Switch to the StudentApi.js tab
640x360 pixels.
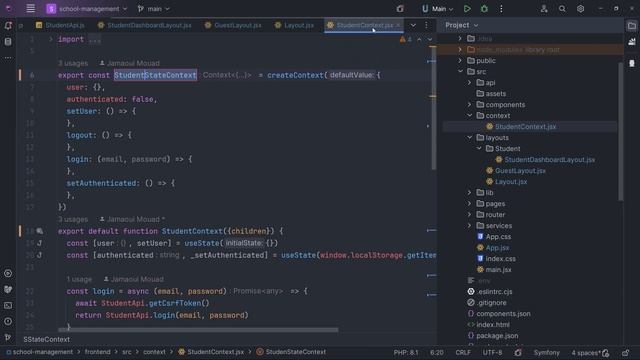60,25
